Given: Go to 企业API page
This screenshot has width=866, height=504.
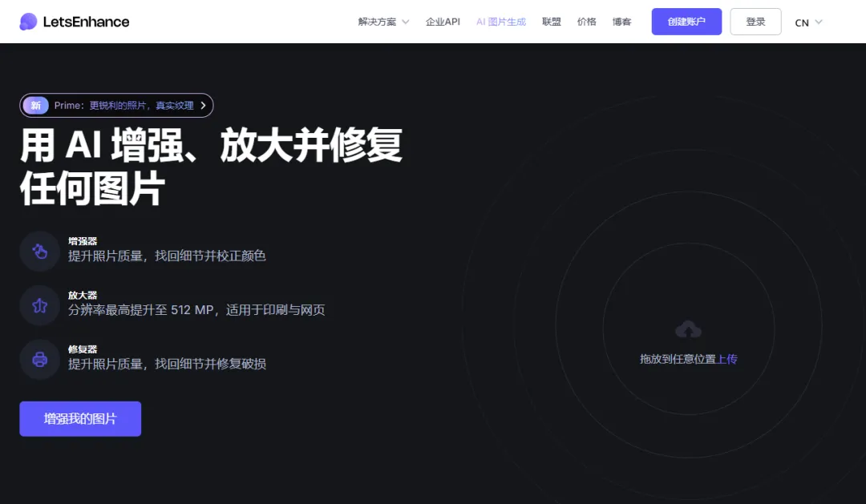Looking at the screenshot, I should pos(443,22).
